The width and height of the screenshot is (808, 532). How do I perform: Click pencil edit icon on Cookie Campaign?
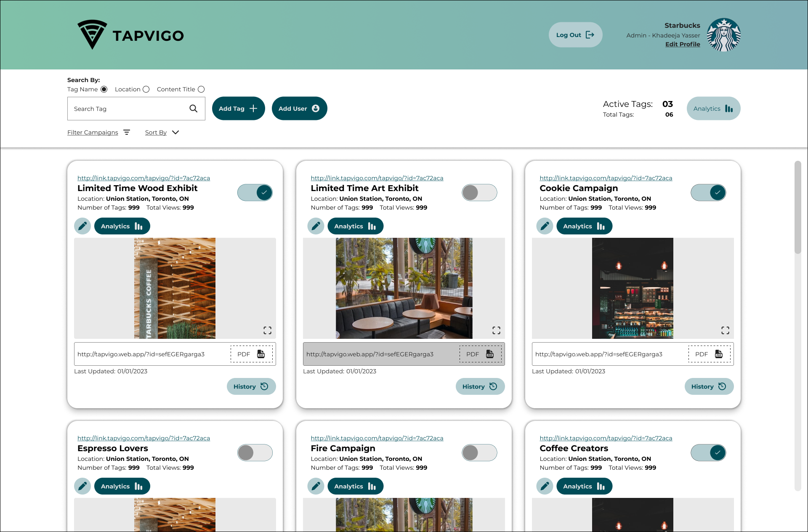(x=545, y=226)
